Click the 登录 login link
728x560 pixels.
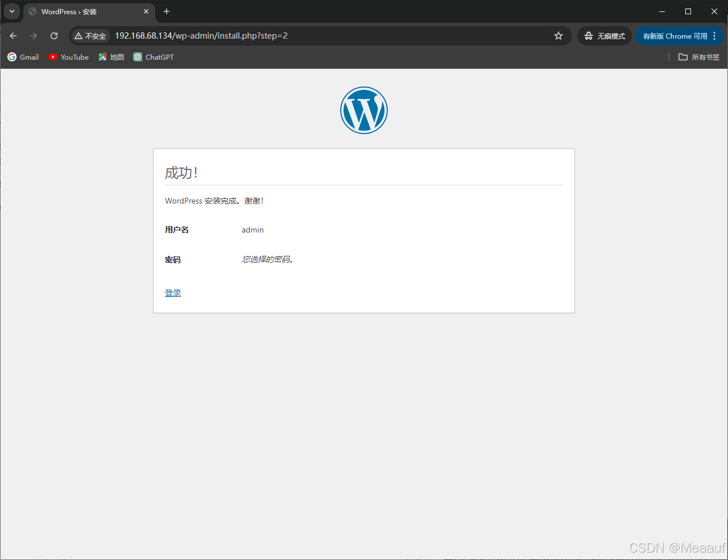pos(173,293)
